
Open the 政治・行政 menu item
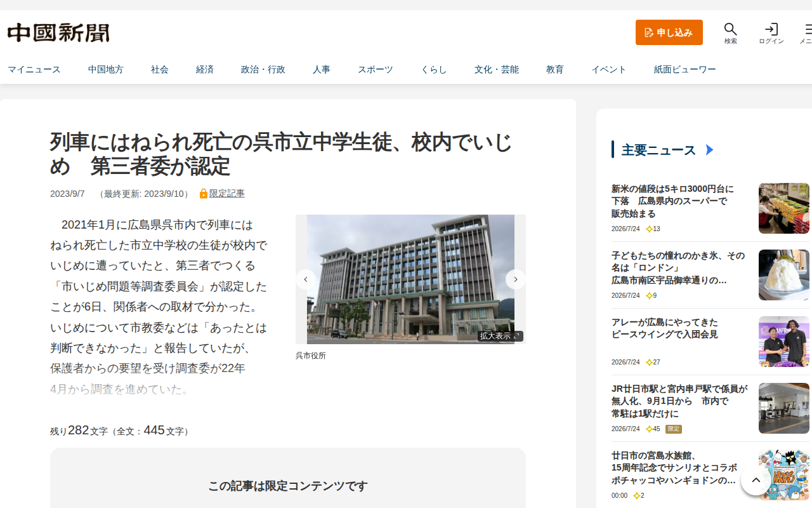pos(263,69)
